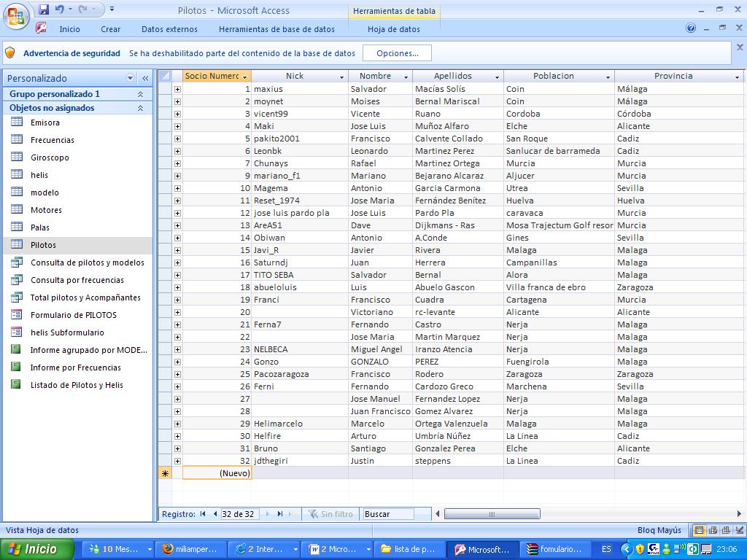Open the Provincia column filter dropdown
This screenshot has width=747, height=560.
[x=737, y=77]
